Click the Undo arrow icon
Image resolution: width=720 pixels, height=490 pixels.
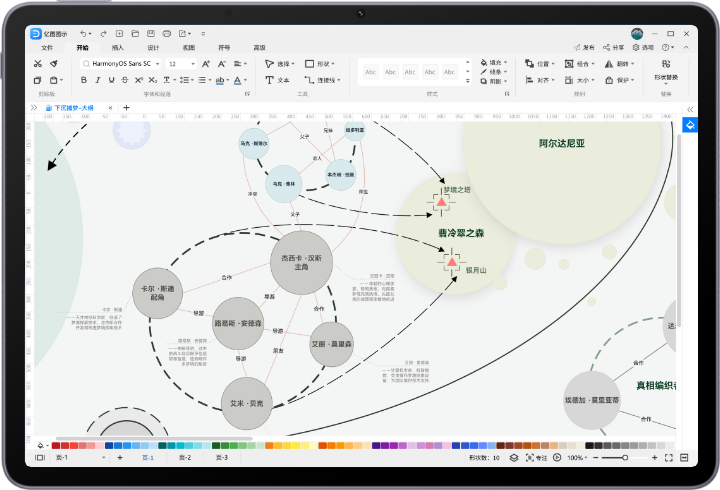(x=83, y=33)
